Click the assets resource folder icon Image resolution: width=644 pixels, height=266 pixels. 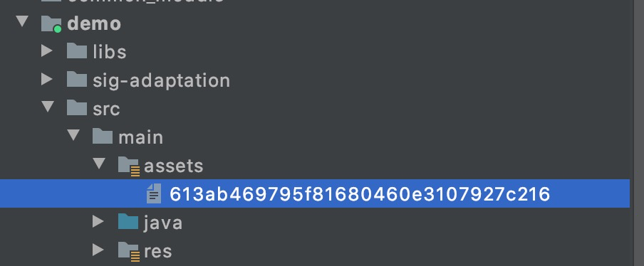tap(128, 166)
